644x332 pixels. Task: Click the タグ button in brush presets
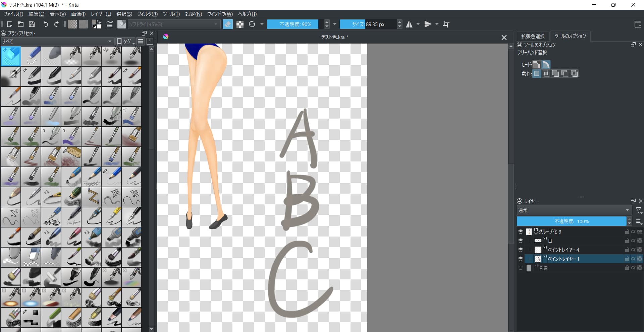[125, 41]
